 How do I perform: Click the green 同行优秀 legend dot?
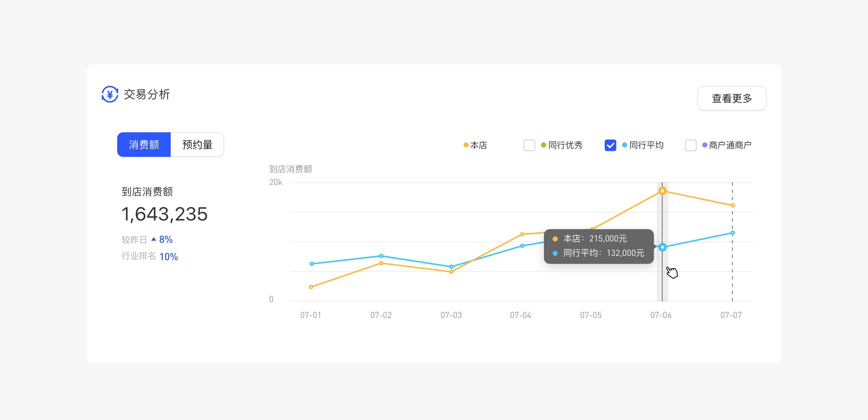pyautogui.click(x=543, y=145)
